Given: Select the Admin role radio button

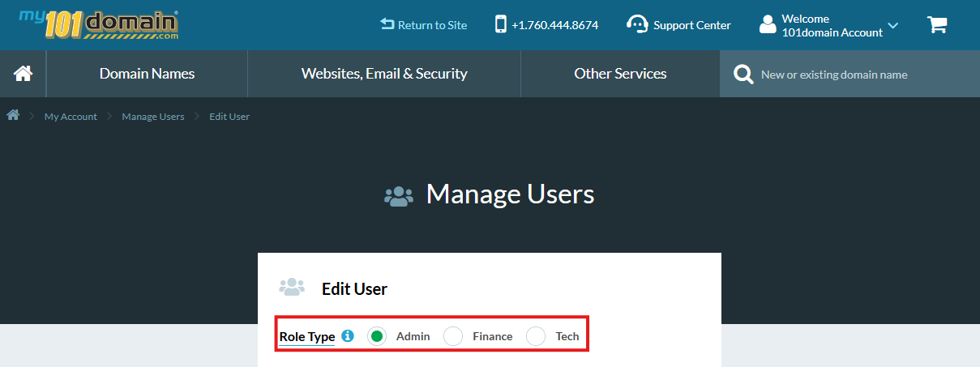Looking at the screenshot, I should pyautogui.click(x=376, y=335).
